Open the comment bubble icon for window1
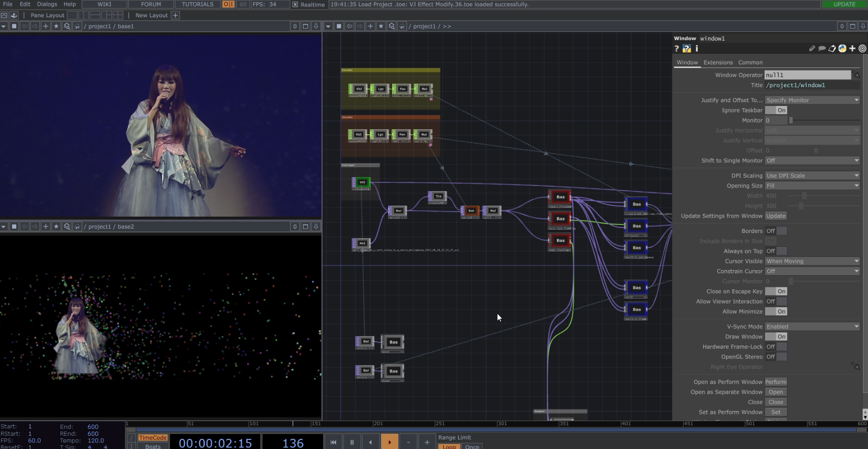 (x=822, y=49)
